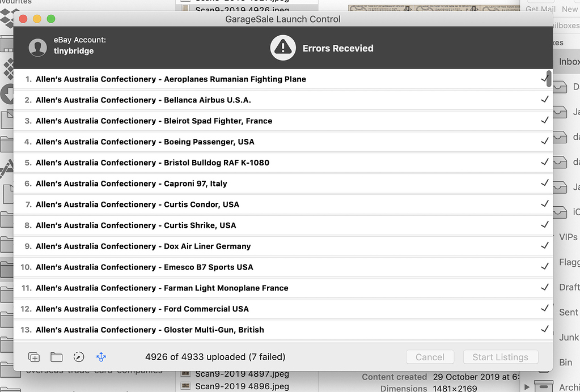Select listing Farman Light Monoplane France
Viewport: 580px width, 392px height.
[x=283, y=287]
